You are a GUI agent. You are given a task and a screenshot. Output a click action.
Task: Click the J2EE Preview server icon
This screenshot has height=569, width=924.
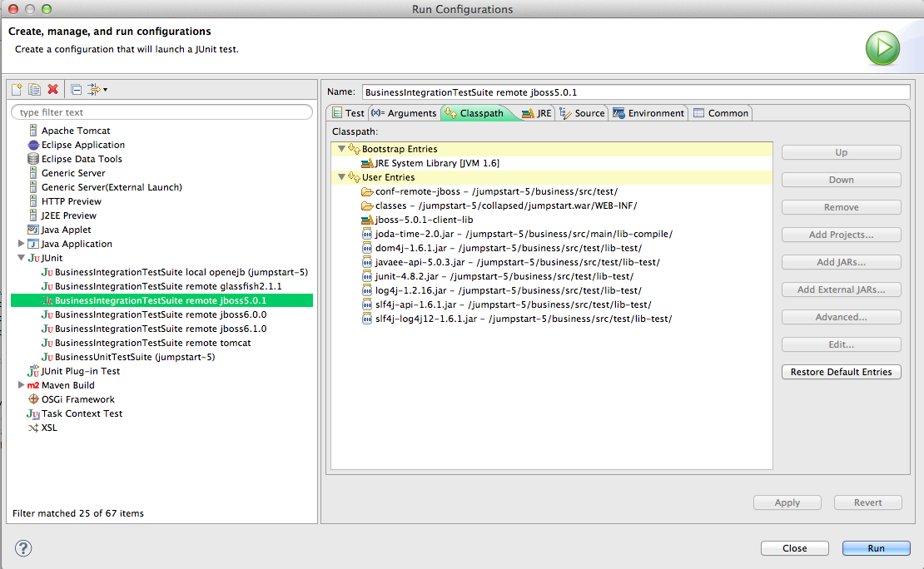[x=33, y=215]
